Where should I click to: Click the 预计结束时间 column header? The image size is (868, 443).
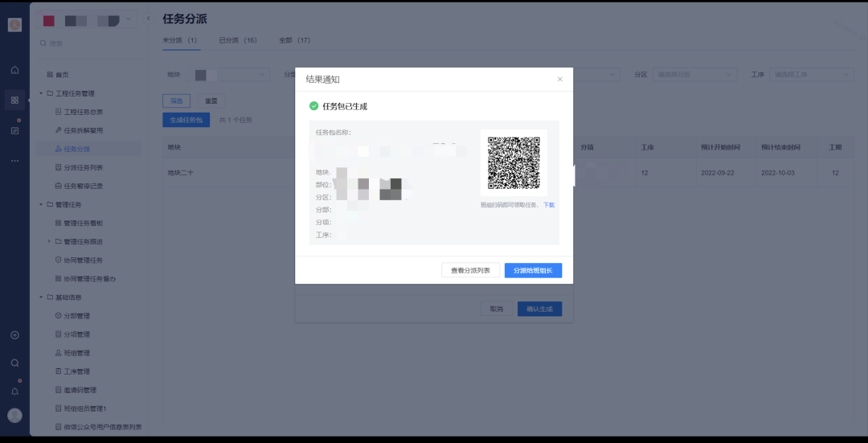pos(780,147)
